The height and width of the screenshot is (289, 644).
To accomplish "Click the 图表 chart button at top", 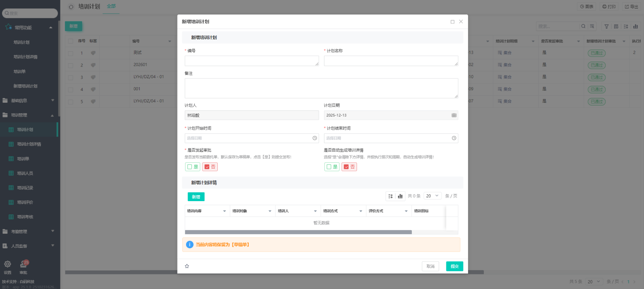I will pos(587,6).
